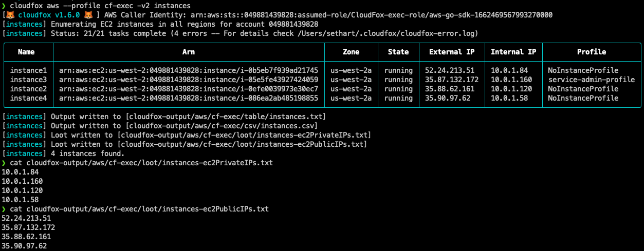Click loot path instances-ec2PrivateIPs.txt in brackets
The height and width of the screenshot is (251, 644).
[244, 135]
